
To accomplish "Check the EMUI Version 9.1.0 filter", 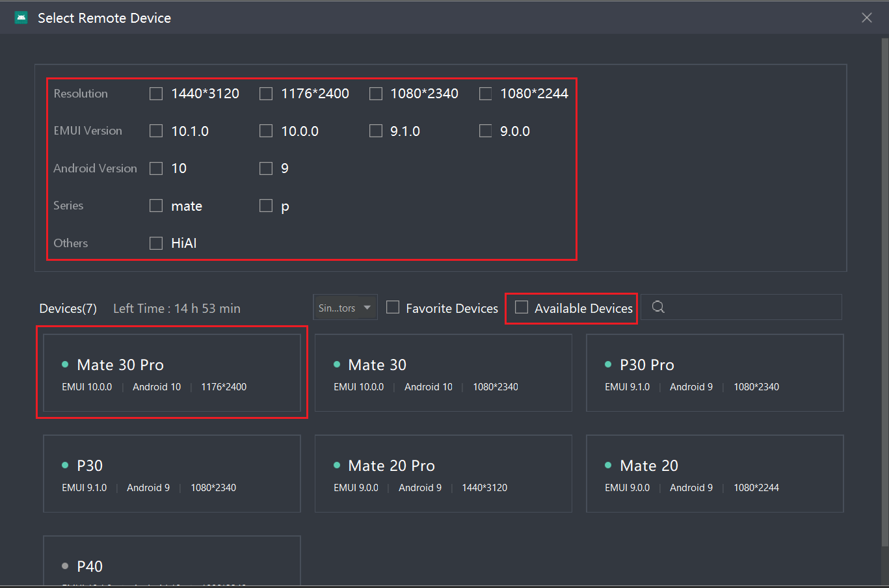I will [x=375, y=130].
